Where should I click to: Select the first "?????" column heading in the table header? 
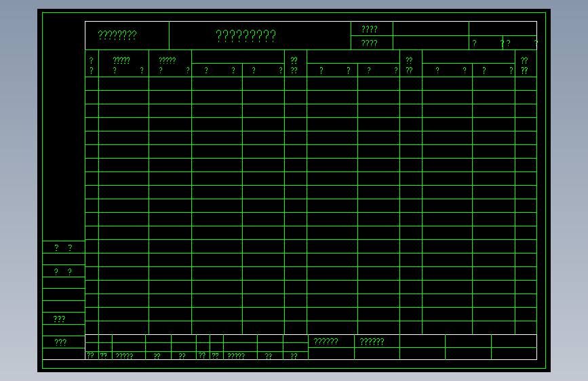point(121,60)
